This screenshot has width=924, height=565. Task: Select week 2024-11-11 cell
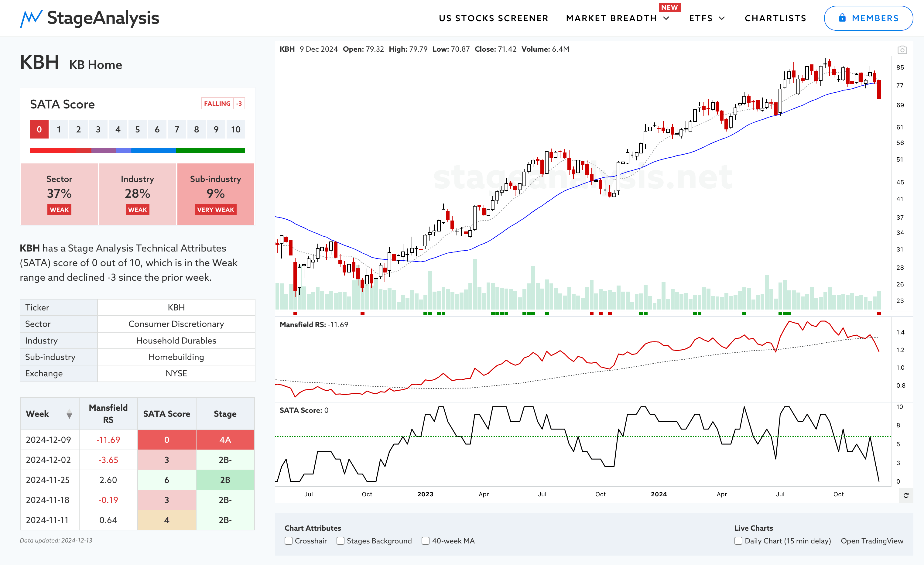[x=50, y=520]
